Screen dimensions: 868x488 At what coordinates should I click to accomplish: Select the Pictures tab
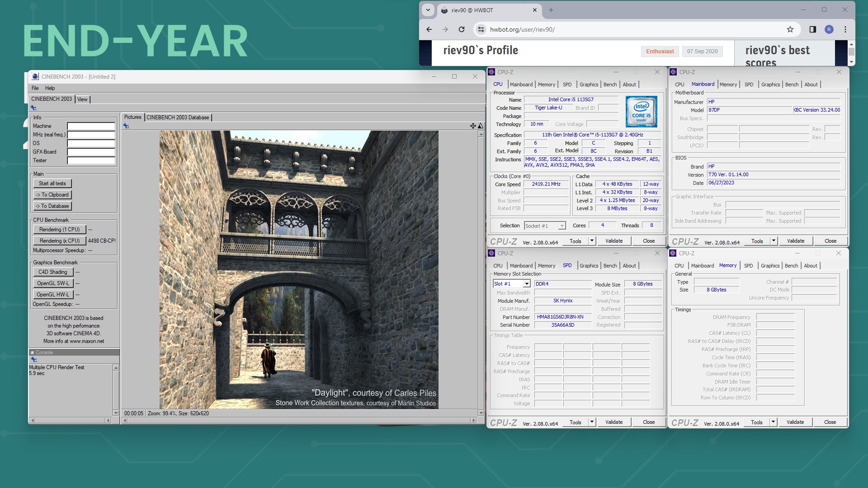point(133,117)
